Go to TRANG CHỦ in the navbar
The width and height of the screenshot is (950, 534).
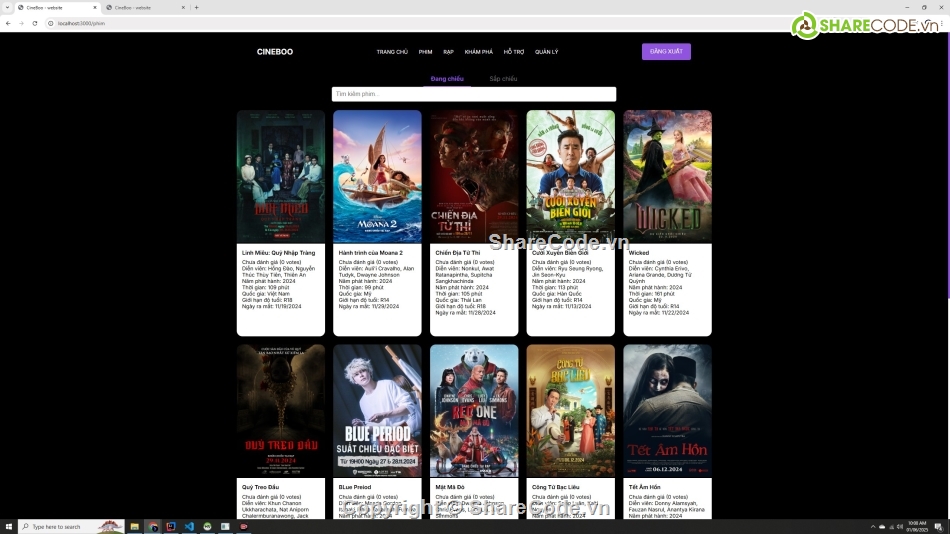392,52
